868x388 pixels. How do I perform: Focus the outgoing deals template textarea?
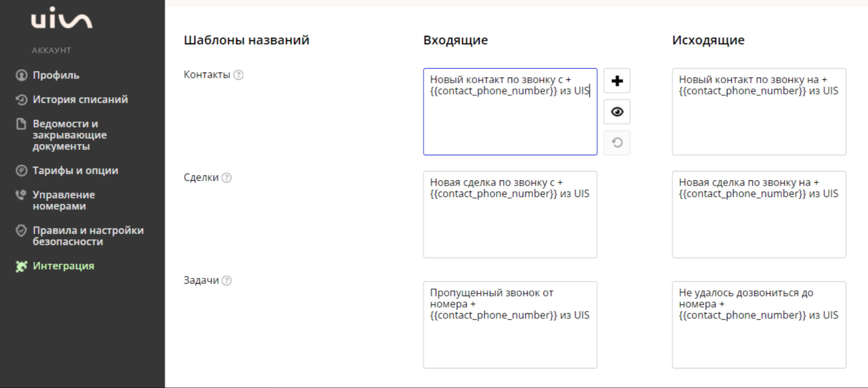(x=759, y=215)
